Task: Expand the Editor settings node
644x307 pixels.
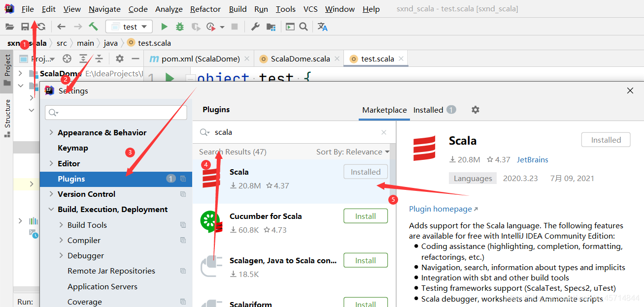Action: point(51,163)
